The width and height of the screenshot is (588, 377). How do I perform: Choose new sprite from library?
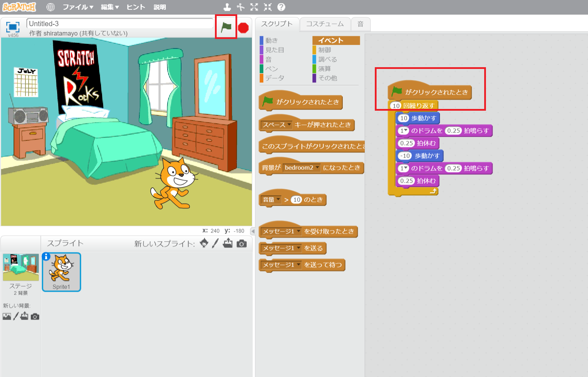coord(204,243)
